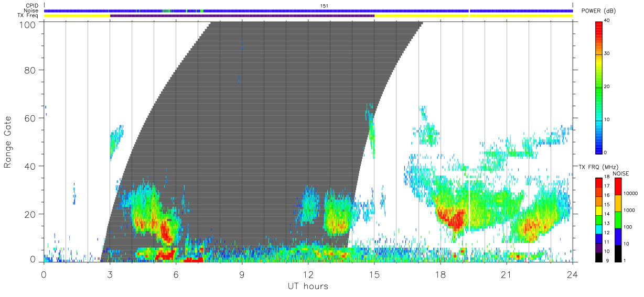
Task: Select the POWER (dB) legend title
Action: click(x=599, y=12)
